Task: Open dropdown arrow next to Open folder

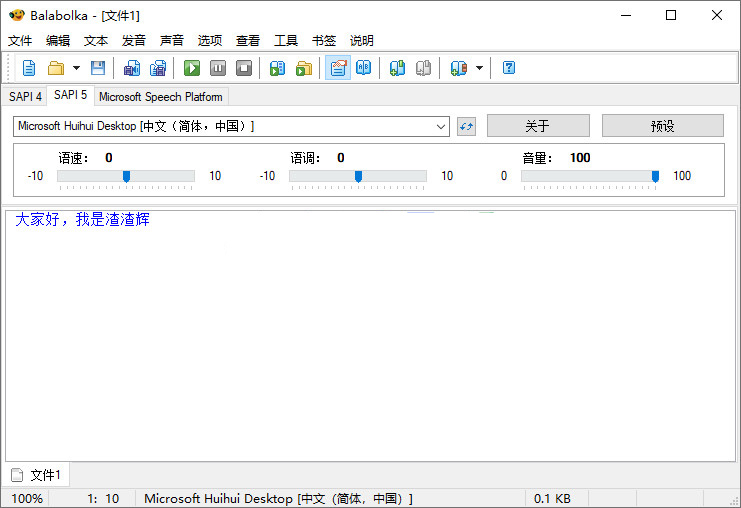Action: tap(76, 68)
